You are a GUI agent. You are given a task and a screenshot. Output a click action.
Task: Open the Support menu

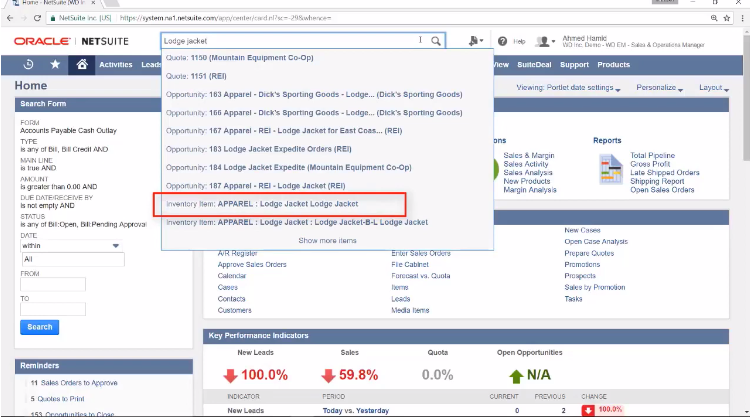[574, 65]
